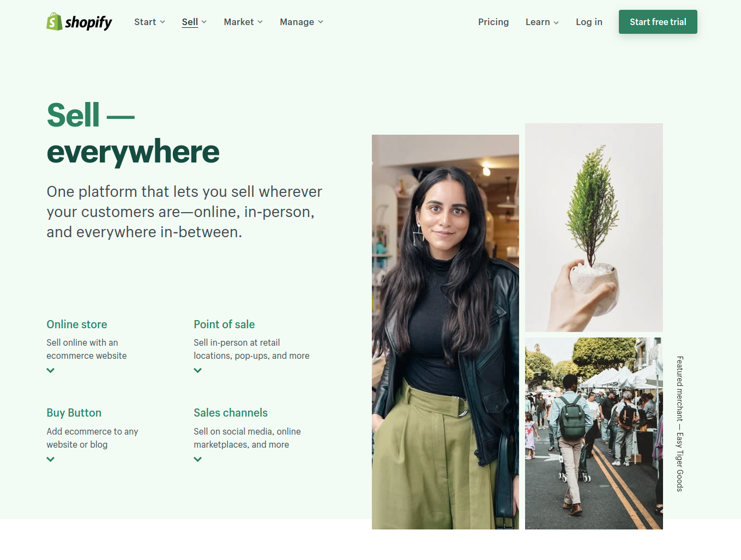
Task: Open the Market dropdown menu
Action: [x=243, y=22]
